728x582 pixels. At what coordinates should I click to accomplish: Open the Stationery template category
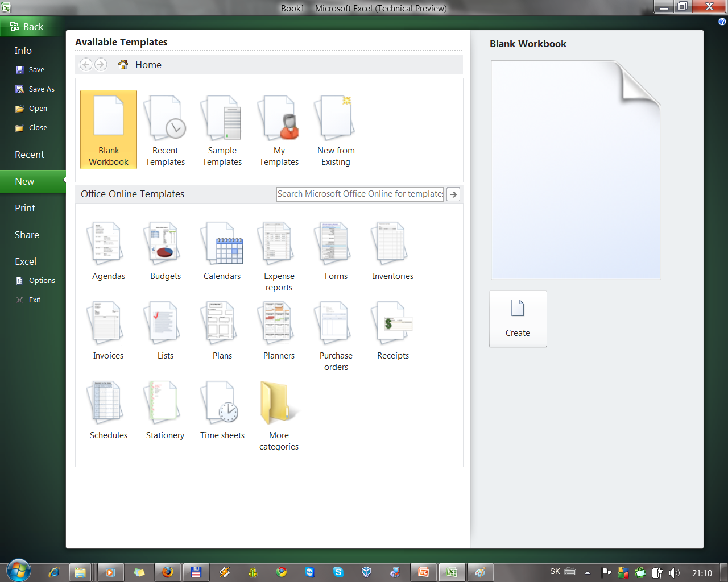(166, 410)
